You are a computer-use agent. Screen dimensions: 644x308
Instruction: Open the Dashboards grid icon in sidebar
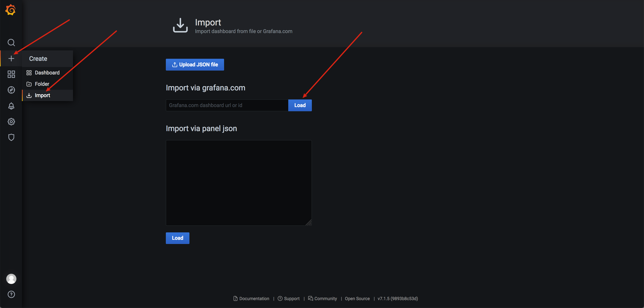click(11, 74)
